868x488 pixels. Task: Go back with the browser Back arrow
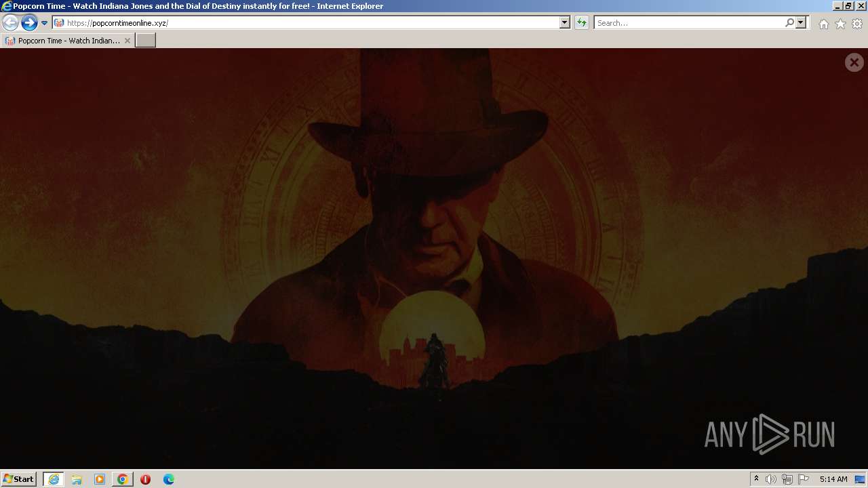[x=10, y=22]
